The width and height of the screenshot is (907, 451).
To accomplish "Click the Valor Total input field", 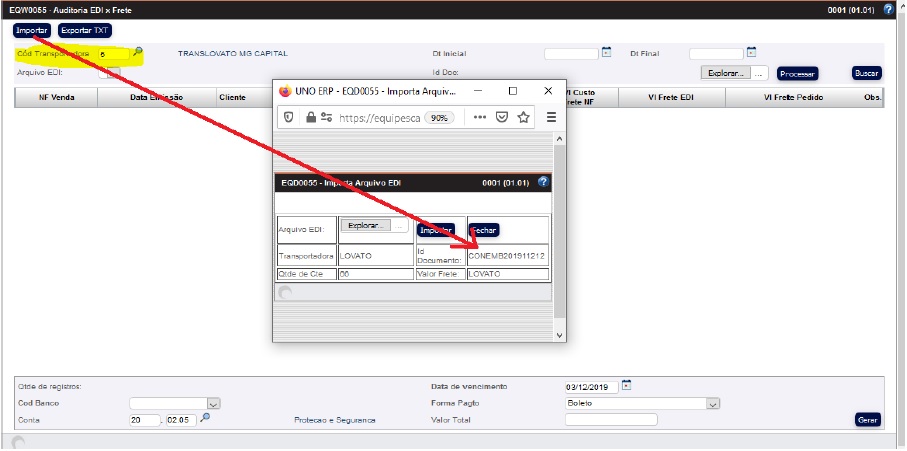I will tap(610, 420).
